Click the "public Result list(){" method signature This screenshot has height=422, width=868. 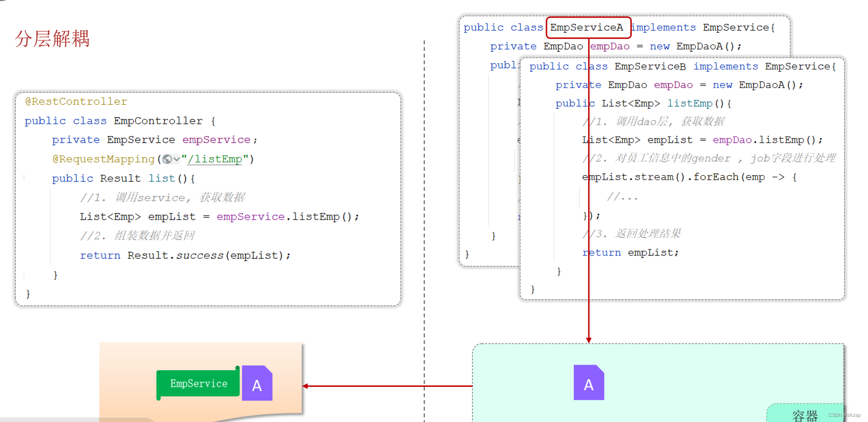[124, 178]
